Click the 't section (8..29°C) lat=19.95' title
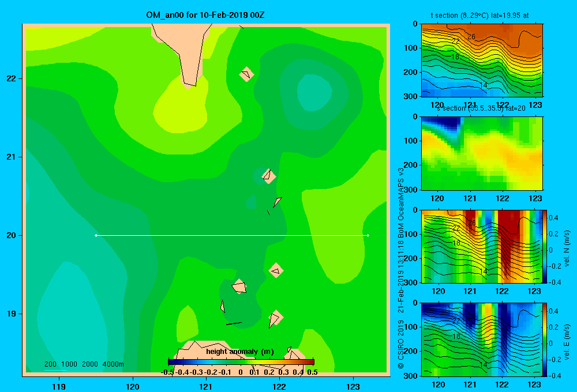The image size is (577, 392). (479, 16)
